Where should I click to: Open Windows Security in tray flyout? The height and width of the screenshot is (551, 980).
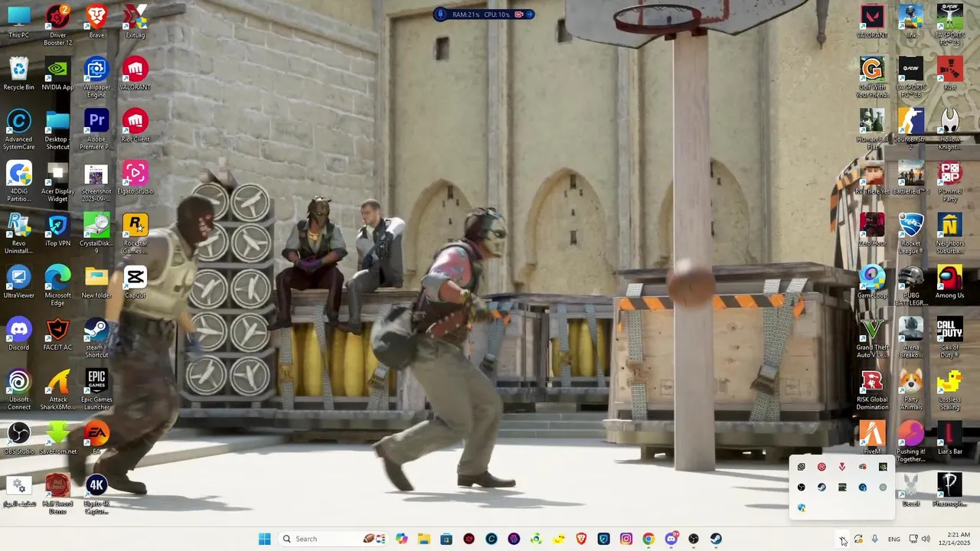click(802, 508)
